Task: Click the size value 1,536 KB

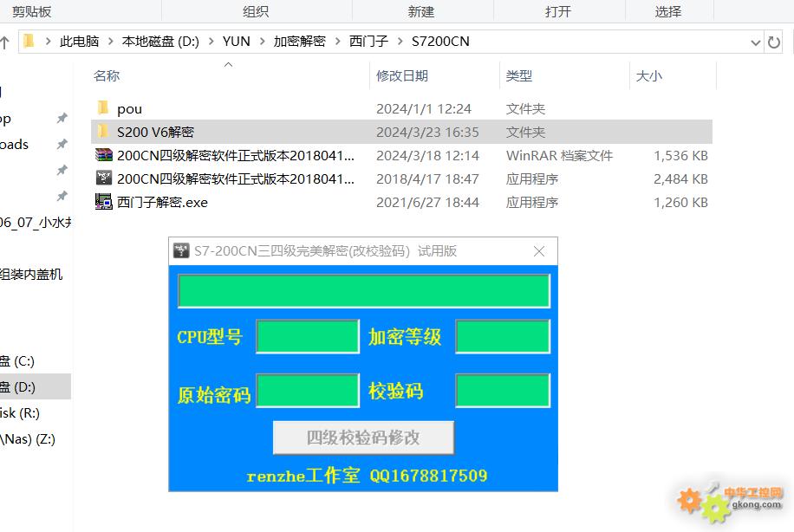Action: click(680, 155)
